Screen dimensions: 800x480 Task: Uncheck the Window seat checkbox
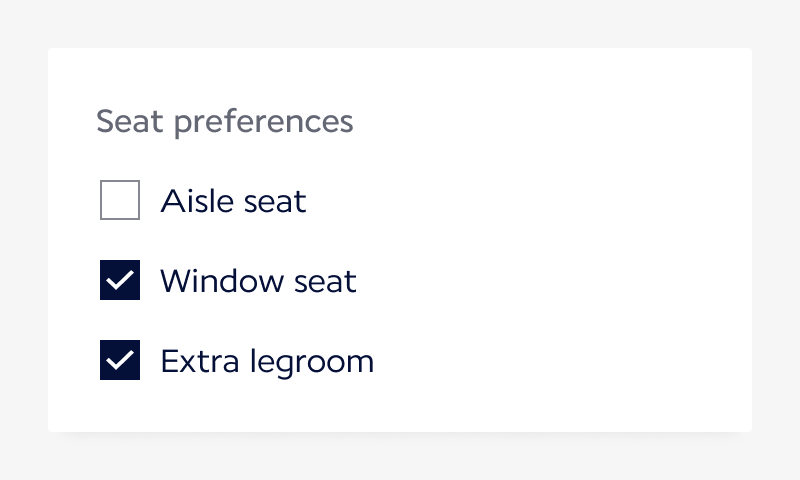tap(120, 280)
